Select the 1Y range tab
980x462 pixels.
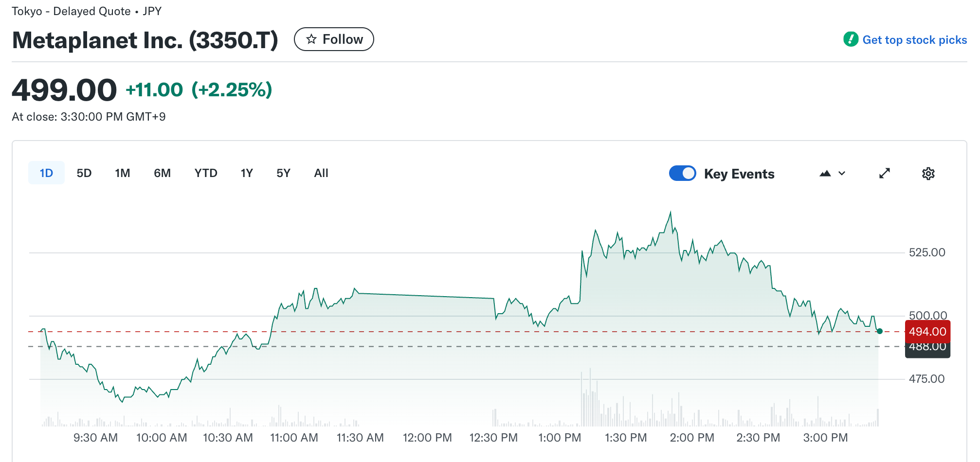coord(247,173)
